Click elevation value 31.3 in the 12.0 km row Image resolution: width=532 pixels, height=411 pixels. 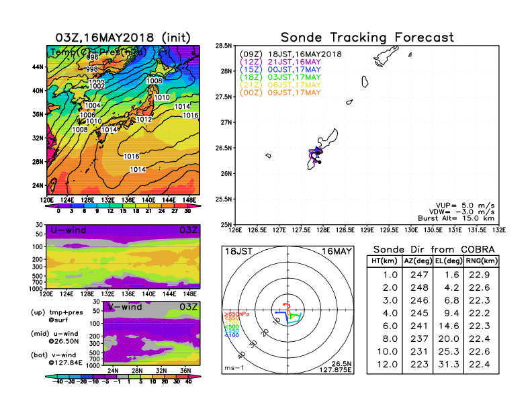point(449,365)
